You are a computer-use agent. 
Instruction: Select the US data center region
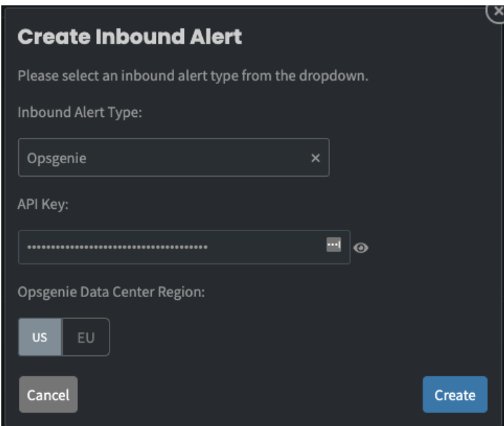(40, 337)
